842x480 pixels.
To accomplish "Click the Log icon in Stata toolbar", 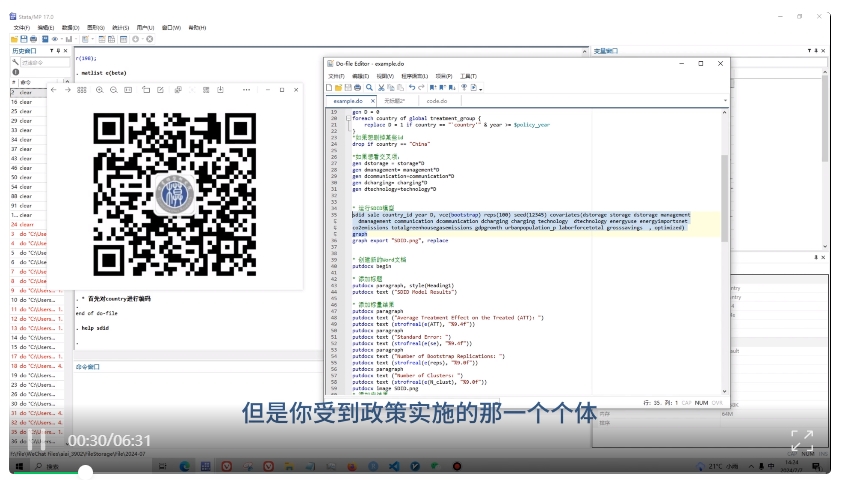I will click(x=45, y=39).
